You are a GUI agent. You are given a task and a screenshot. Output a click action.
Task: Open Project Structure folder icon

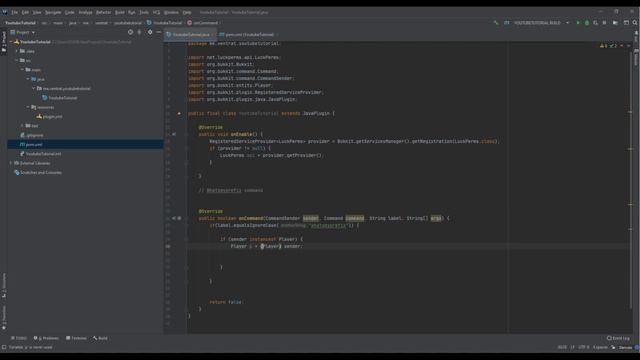[x=615, y=23]
